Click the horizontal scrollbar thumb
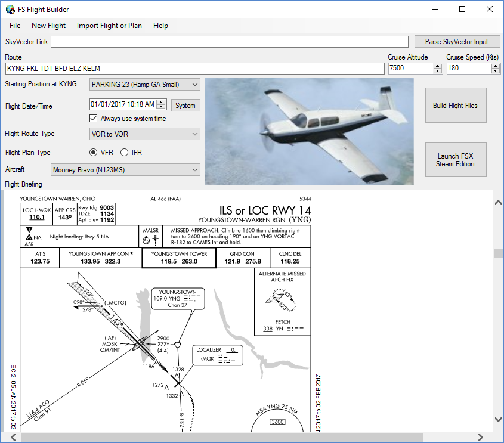 tap(222, 437)
